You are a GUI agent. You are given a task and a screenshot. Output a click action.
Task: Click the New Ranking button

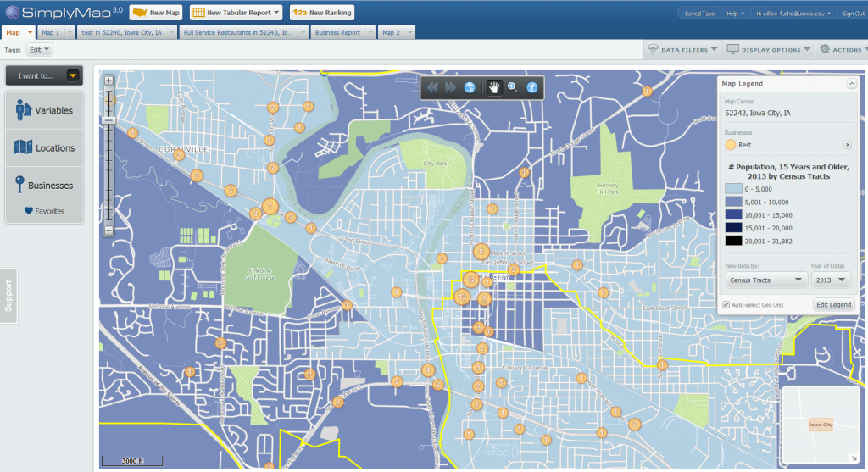tap(322, 12)
